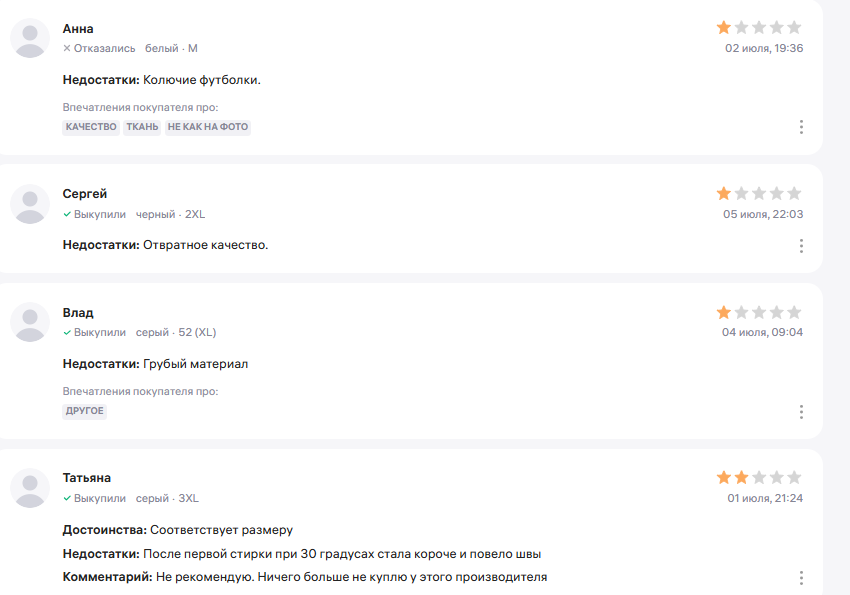This screenshot has width=850, height=595.
Task: Click Татьяна's profile avatar
Action: point(30,488)
